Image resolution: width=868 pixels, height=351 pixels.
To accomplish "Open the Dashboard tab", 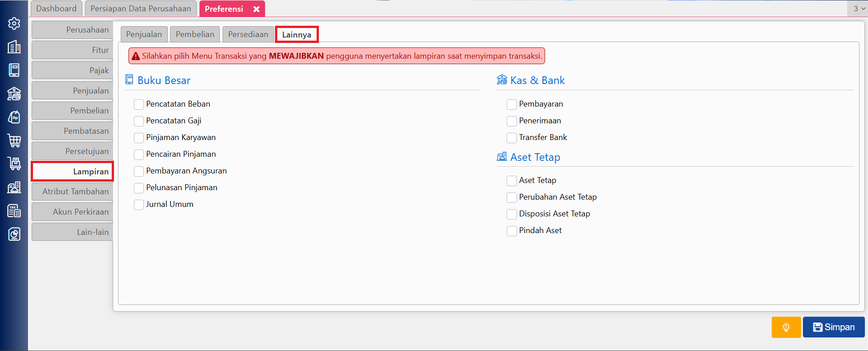I will coord(57,9).
